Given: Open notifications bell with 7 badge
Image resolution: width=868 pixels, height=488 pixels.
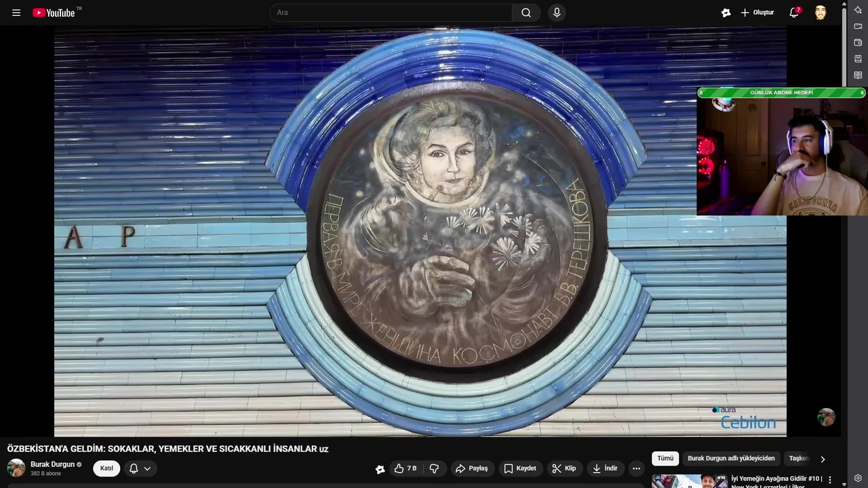Looking at the screenshot, I should point(794,13).
